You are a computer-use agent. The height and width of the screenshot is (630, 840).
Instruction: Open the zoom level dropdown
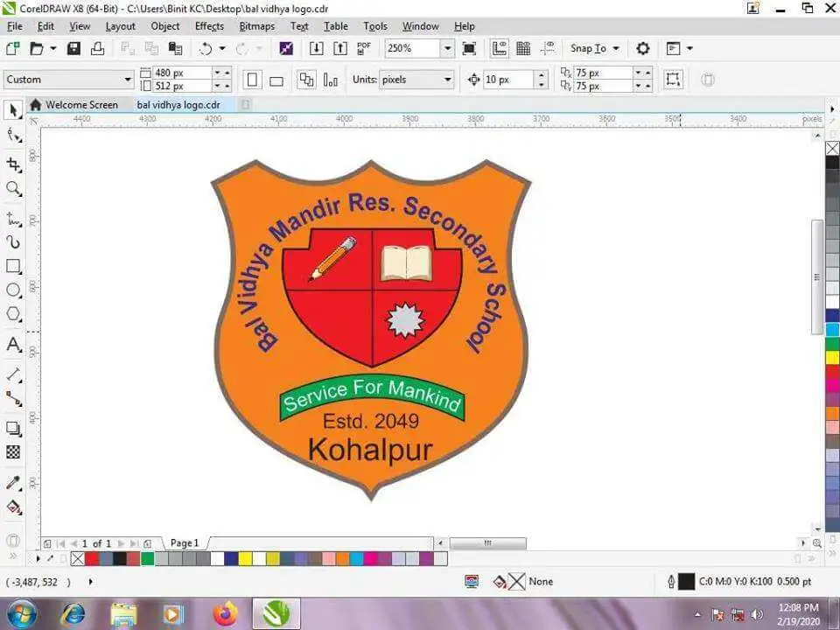(447, 49)
